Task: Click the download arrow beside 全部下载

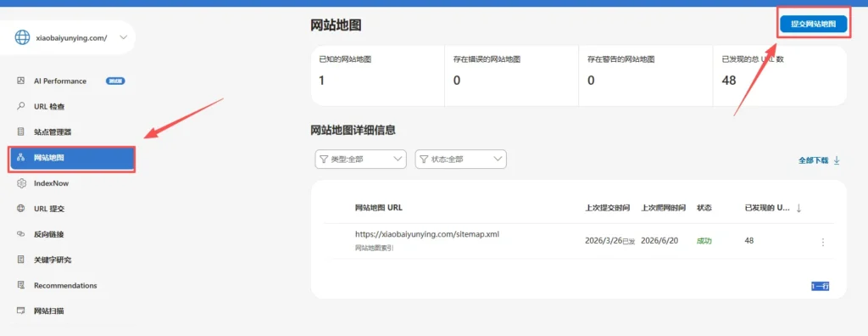Action: (x=837, y=160)
